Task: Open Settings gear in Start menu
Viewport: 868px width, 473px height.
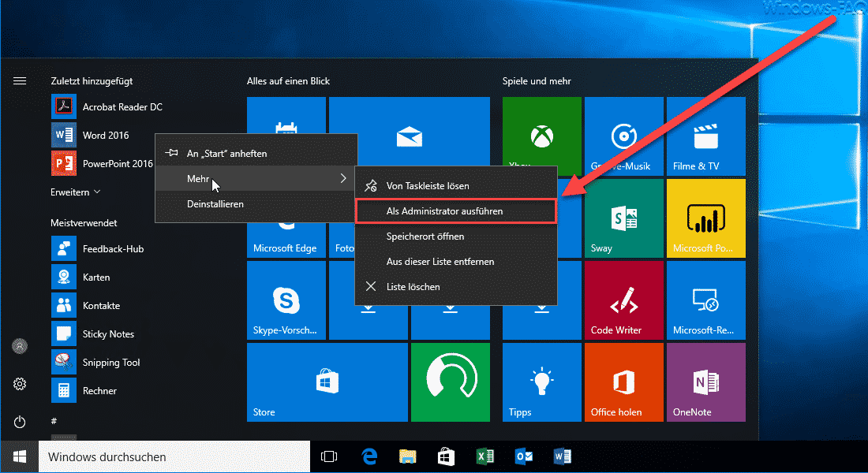Action: 20,384
